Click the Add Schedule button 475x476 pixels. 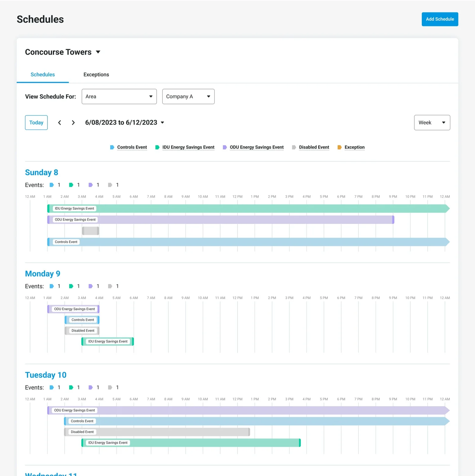[440, 19]
